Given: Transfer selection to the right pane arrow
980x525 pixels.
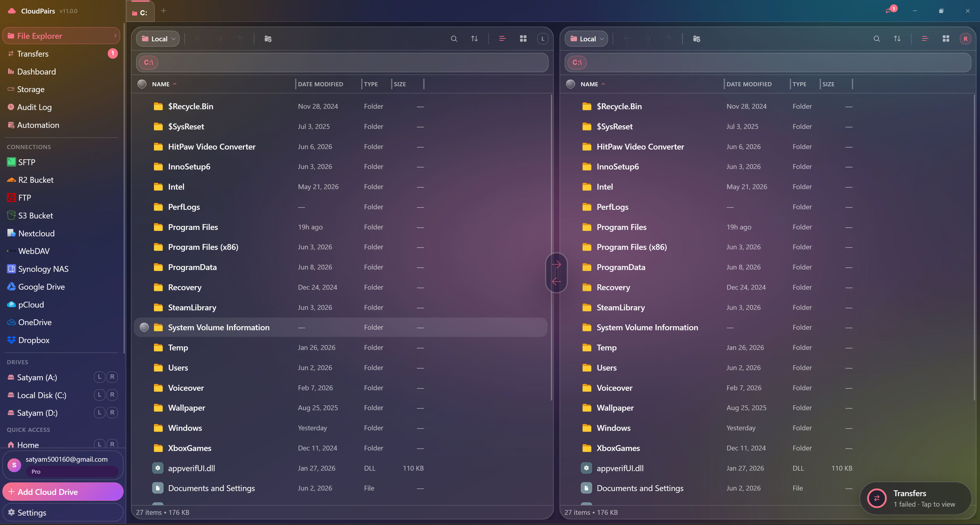Looking at the screenshot, I should point(556,264).
